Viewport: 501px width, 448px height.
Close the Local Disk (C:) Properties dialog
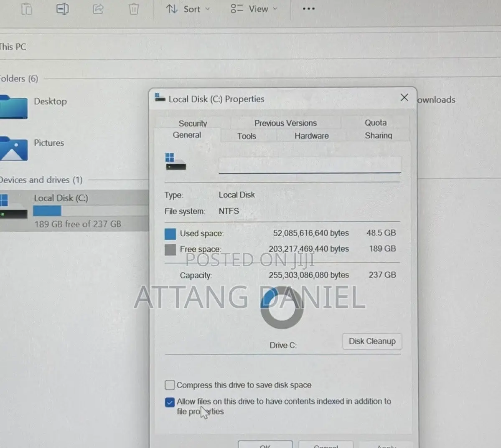tap(404, 97)
